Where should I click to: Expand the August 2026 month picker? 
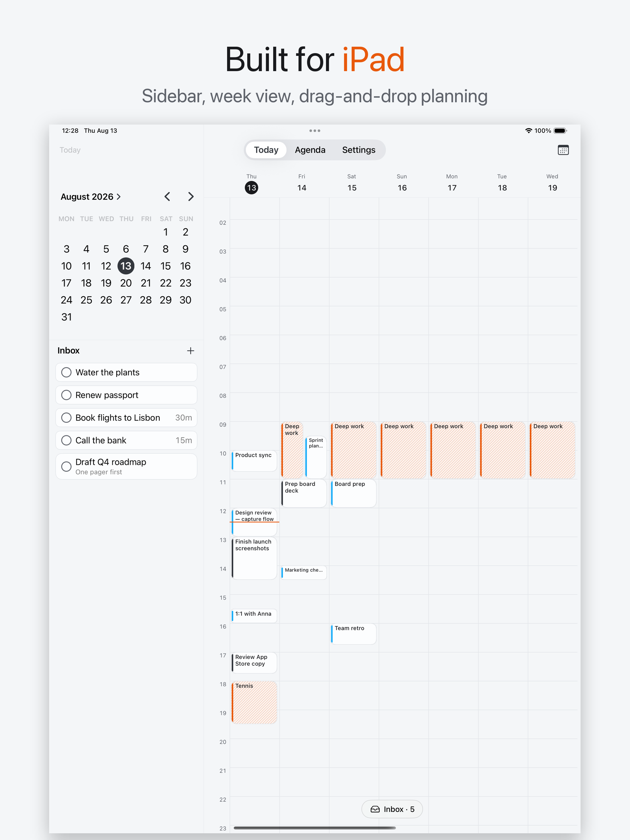point(91,196)
